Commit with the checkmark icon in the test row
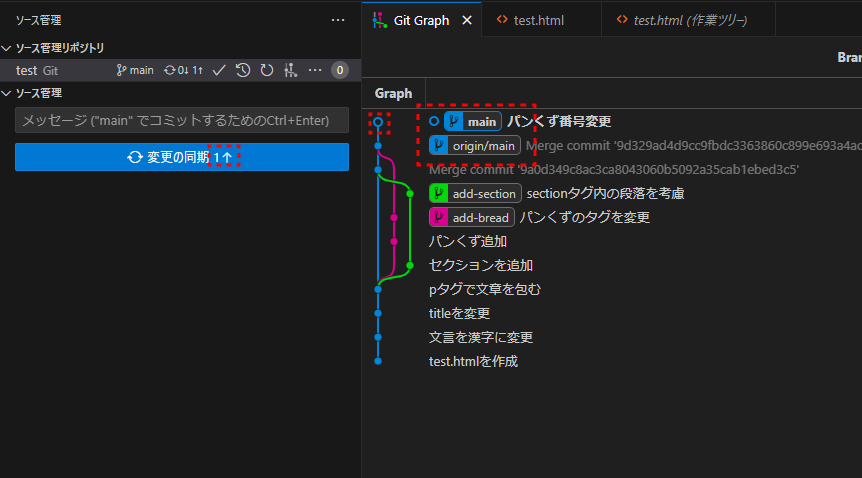Viewport: 862px width, 478px height. click(219, 70)
